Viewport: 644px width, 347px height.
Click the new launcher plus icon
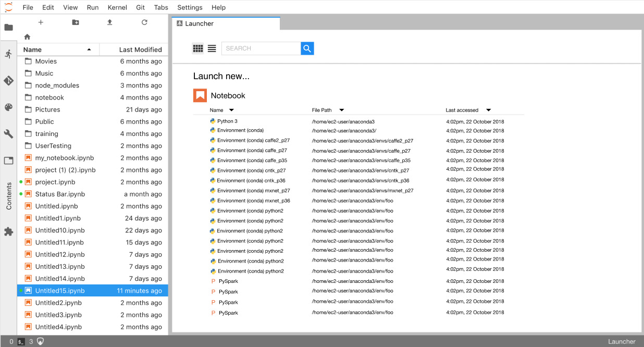pos(41,22)
